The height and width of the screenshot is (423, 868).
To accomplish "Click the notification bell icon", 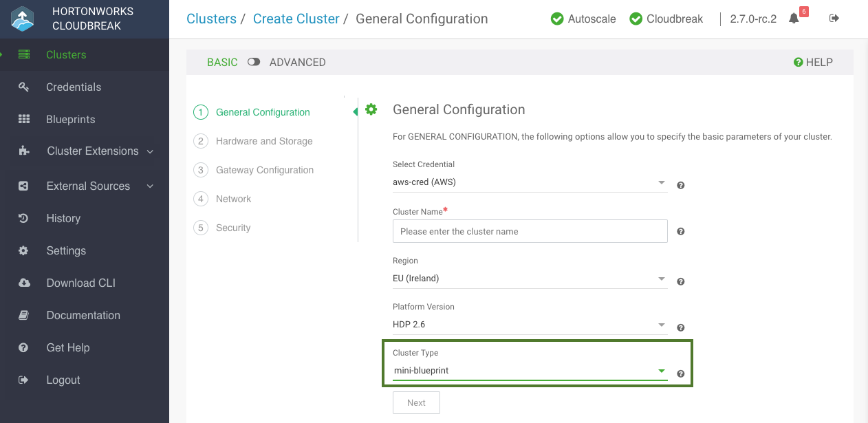I will tap(794, 19).
